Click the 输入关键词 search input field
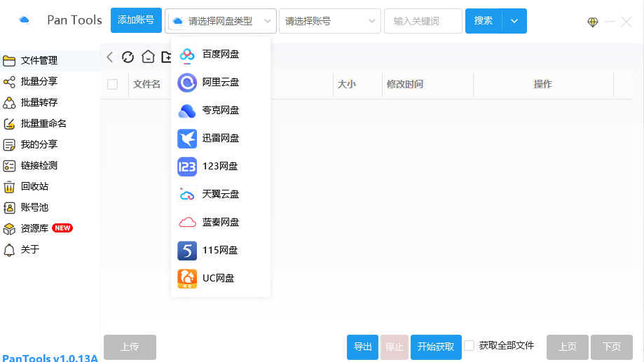The height and width of the screenshot is (362, 644). point(423,21)
